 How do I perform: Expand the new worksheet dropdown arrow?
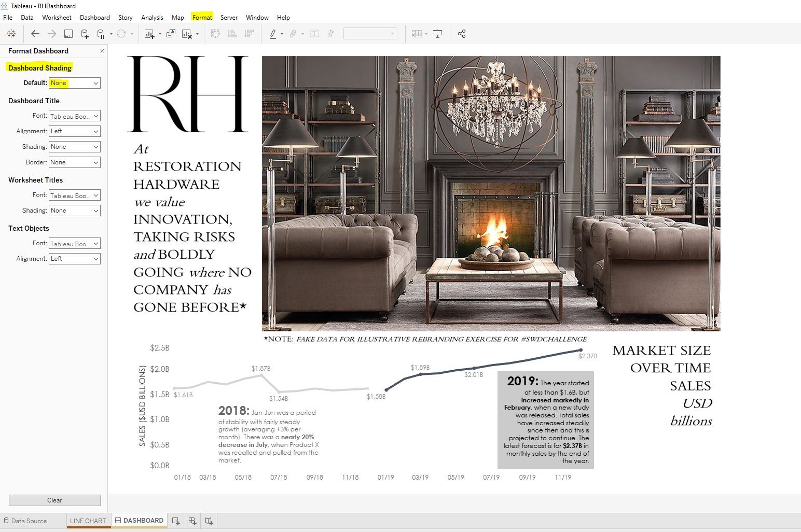(x=160, y=34)
